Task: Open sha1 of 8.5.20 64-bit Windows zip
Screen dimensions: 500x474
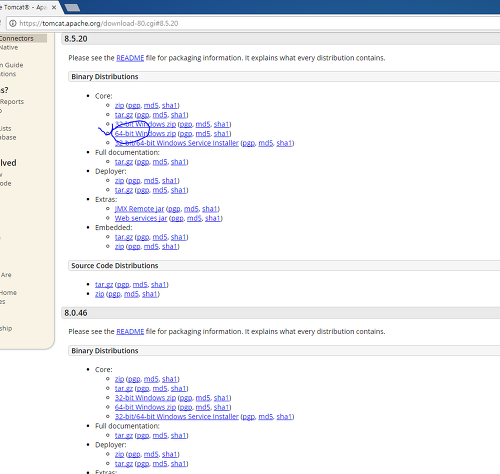Action: coord(222,134)
